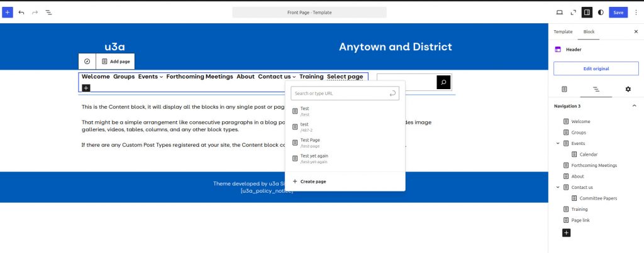The width and height of the screenshot is (644, 253).
Task: Undo the last change
Action: coord(21,13)
